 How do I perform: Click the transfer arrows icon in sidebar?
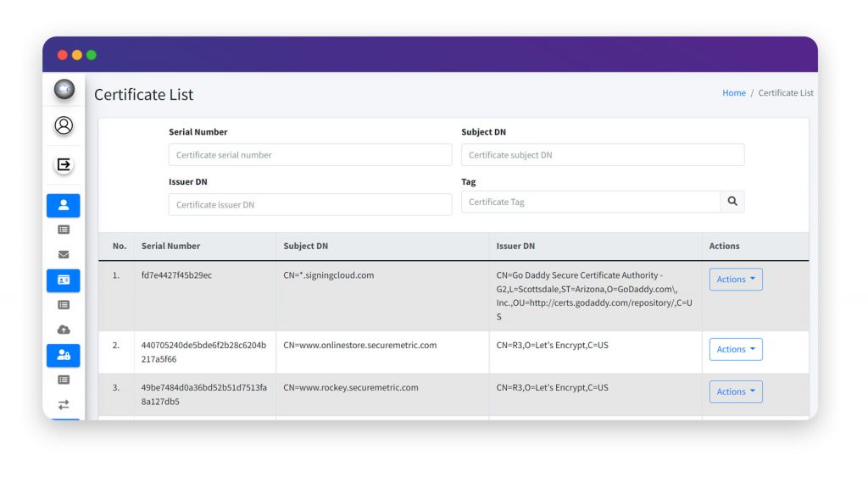click(64, 404)
